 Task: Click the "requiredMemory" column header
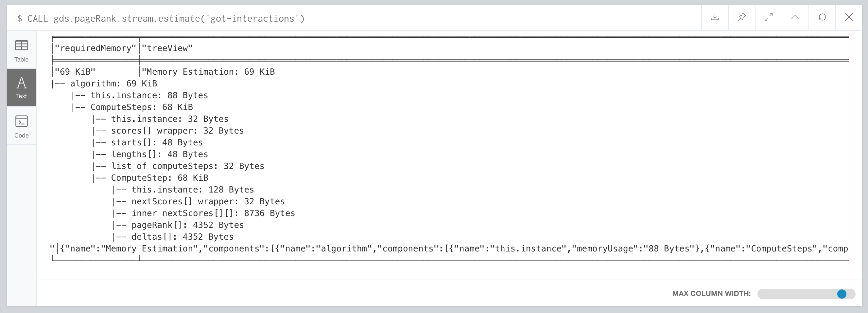(95, 48)
